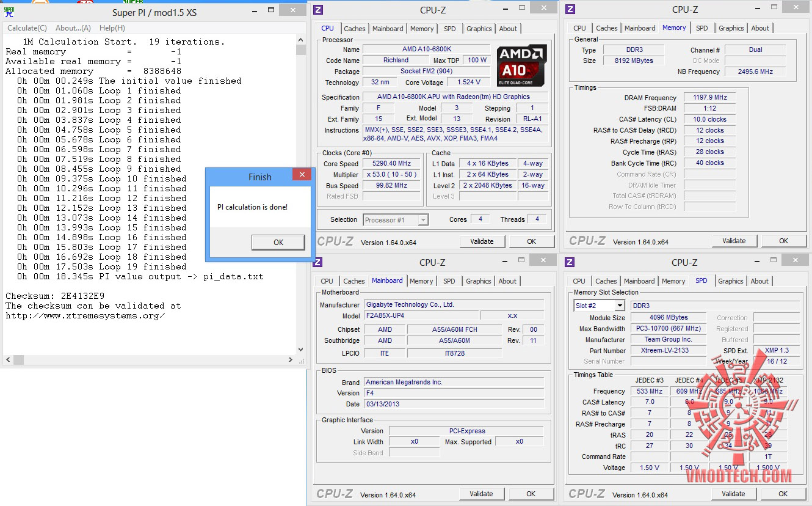
Task: Click OK in the Mainboard CPU-Z window
Action: point(531,494)
